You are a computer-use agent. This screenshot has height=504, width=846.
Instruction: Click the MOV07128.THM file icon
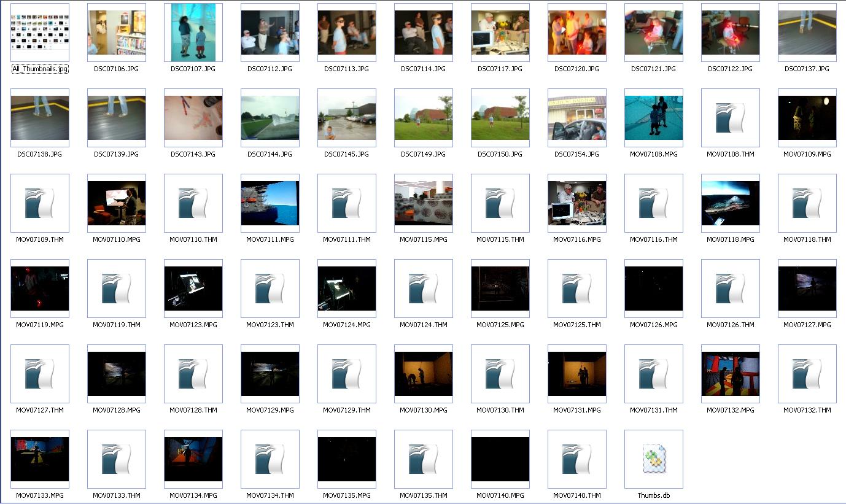click(193, 374)
